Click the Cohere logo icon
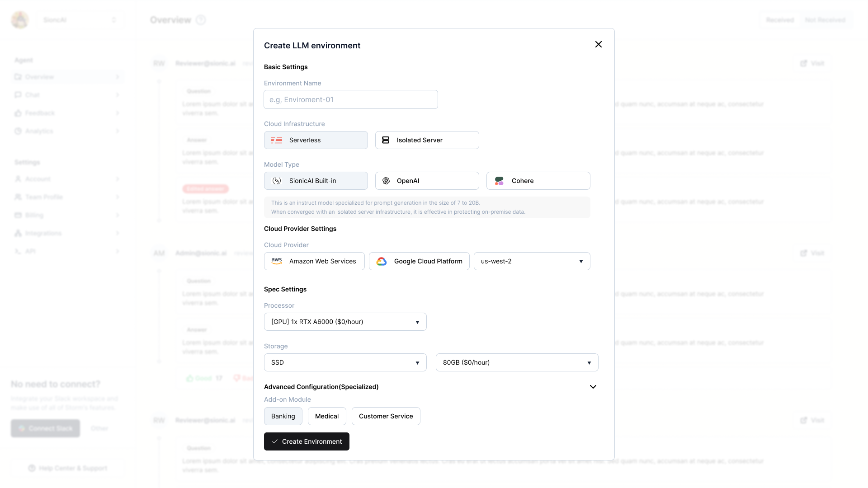868x488 pixels. tap(499, 181)
